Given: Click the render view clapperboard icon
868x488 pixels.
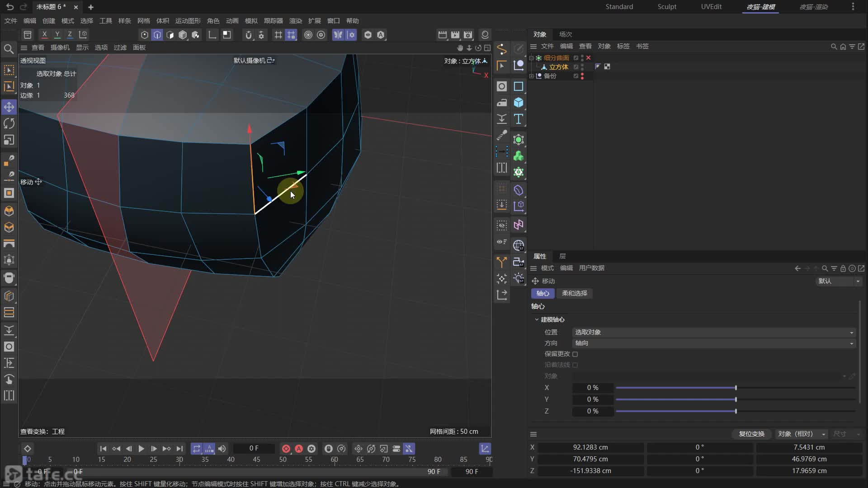Looking at the screenshot, I should (443, 35).
